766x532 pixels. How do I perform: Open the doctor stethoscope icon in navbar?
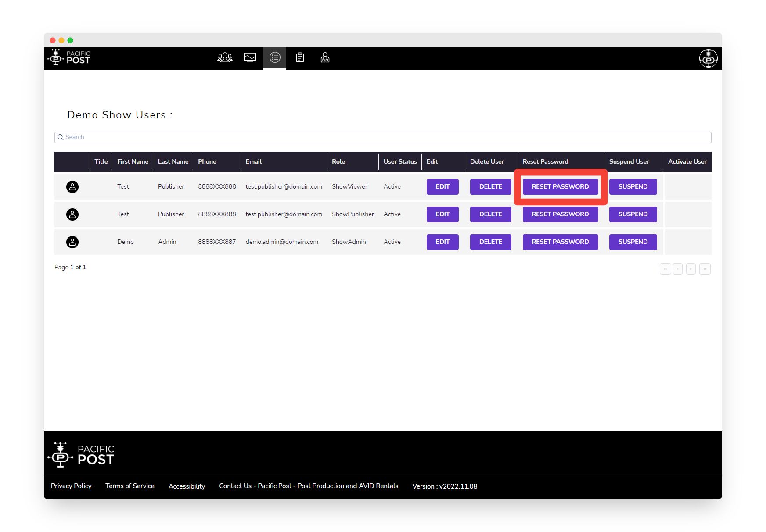[325, 57]
